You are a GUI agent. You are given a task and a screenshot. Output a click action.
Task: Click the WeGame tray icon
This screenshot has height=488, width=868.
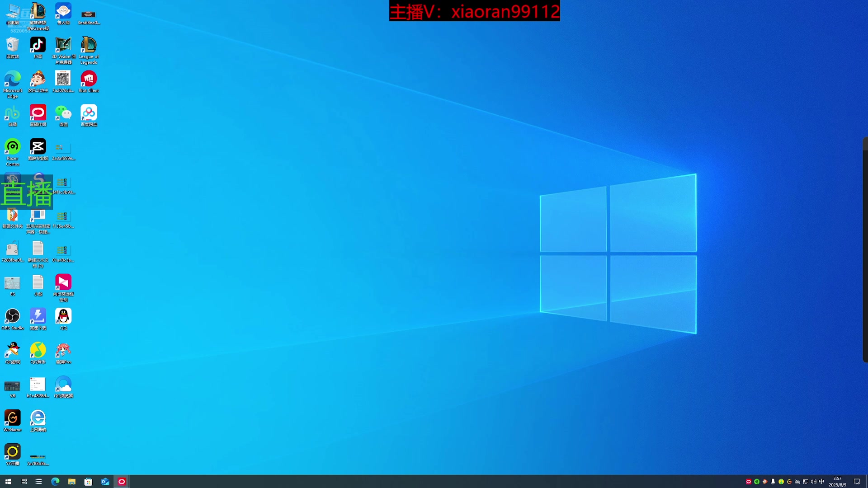click(789, 482)
